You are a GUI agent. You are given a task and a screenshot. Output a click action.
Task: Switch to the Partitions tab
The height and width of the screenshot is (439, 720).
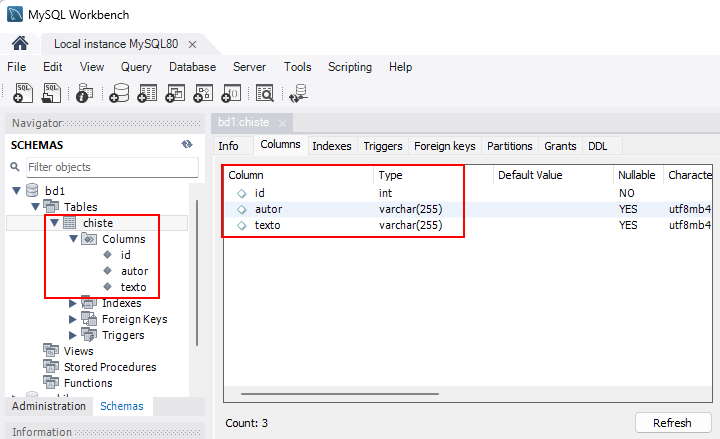[x=510, y=146]
